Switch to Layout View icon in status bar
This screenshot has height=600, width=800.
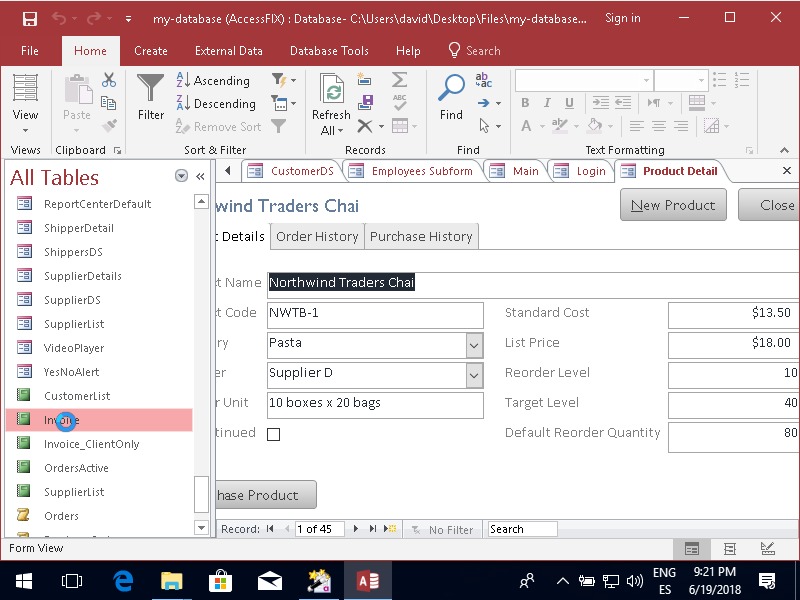730,549
